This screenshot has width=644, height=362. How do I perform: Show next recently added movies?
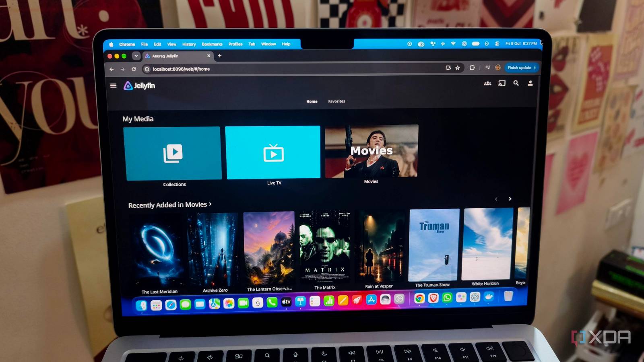tap(510, 199)
